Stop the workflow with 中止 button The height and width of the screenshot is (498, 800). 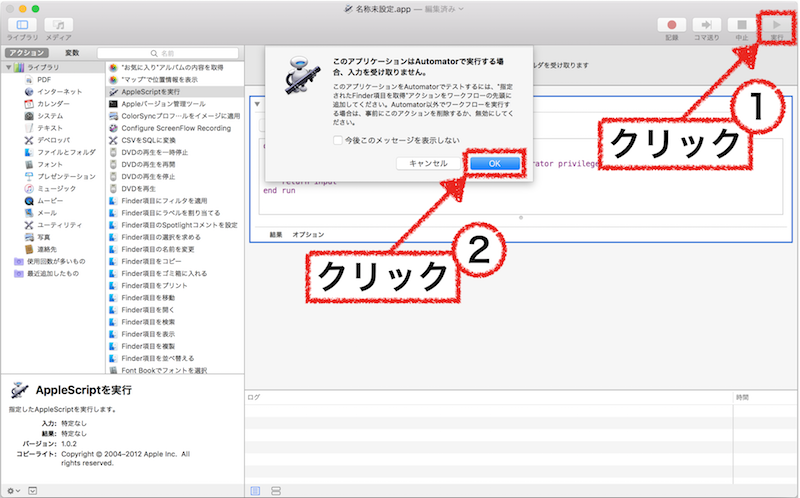pyautogui.click(x=742, y=24)
